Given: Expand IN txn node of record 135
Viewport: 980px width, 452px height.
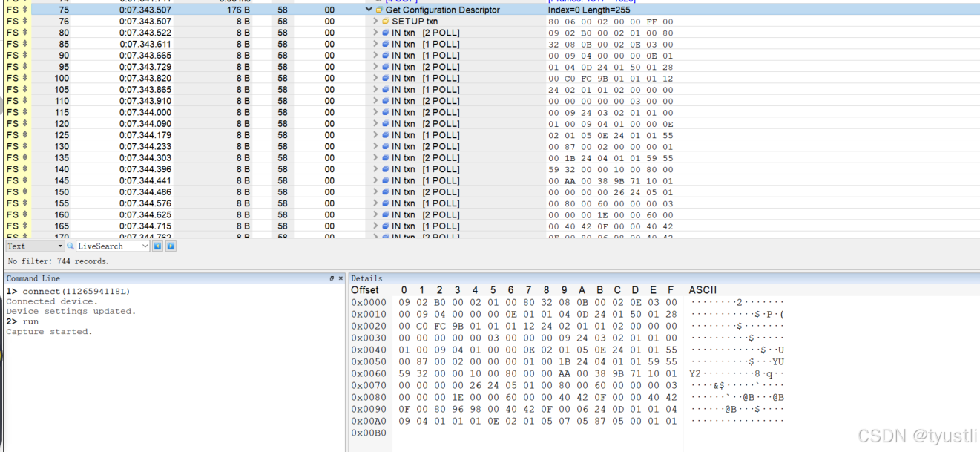Looking at the screenshot, I should tap(375, 158).
